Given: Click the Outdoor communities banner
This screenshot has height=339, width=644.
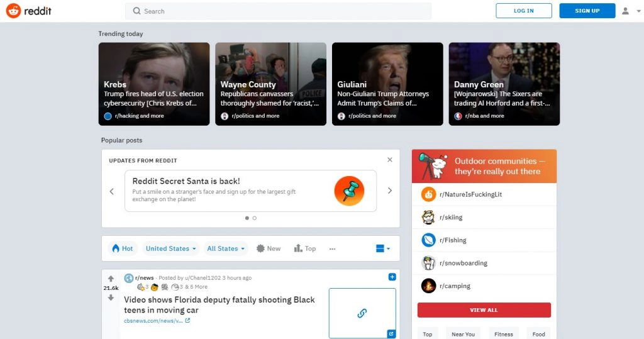Looking at the screenshot, I should [x=484, y=166].
